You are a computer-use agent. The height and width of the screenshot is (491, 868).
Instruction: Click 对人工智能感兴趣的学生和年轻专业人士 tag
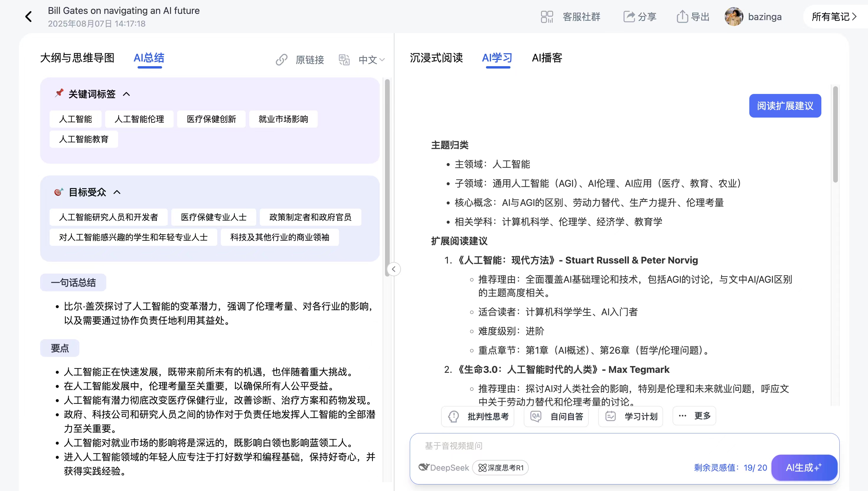click(x=133, y=237)
